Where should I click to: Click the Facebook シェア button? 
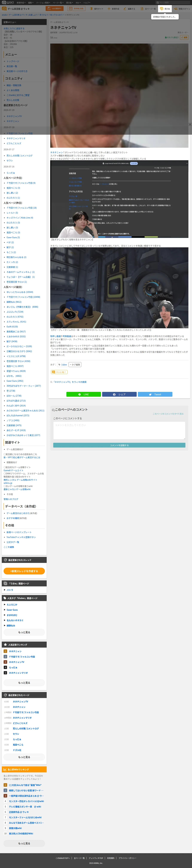pos(119,394)
